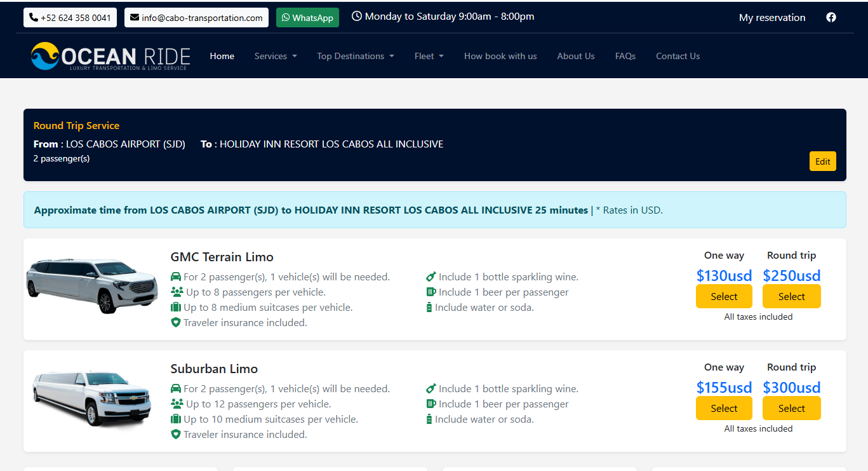
Task: Click the beer mug icon for Suburban Limo
Action: (x=431, y=404)
